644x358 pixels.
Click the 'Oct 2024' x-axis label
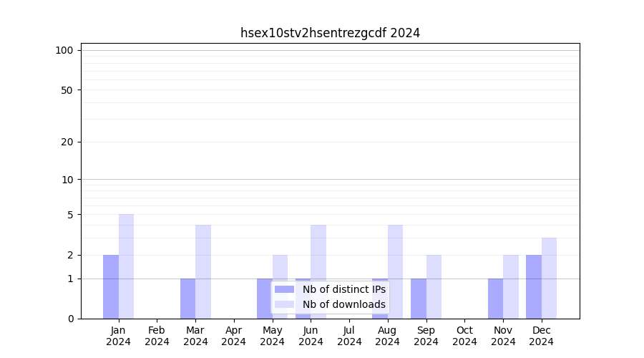click(464, 336)
